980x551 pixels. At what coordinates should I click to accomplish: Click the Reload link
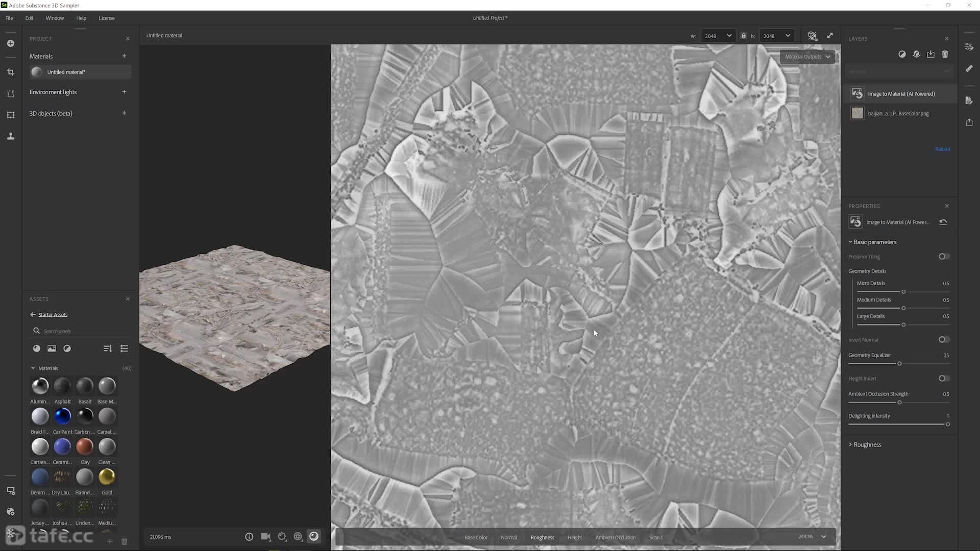pos(942,149)
